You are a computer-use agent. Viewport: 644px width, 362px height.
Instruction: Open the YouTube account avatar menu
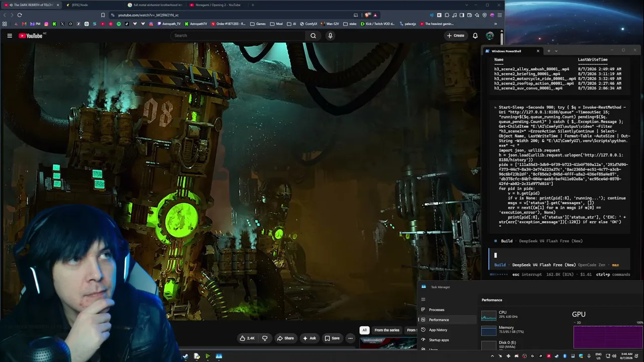[x=490, y=36]
